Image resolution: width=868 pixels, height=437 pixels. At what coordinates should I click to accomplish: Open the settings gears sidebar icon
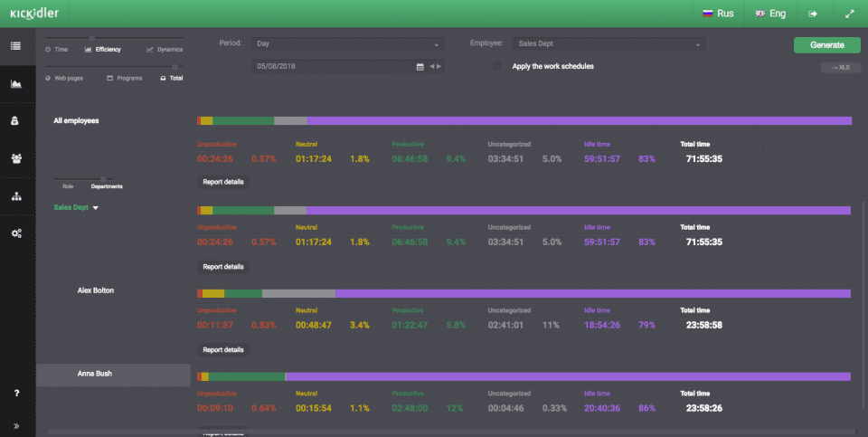tap(16, 233)
